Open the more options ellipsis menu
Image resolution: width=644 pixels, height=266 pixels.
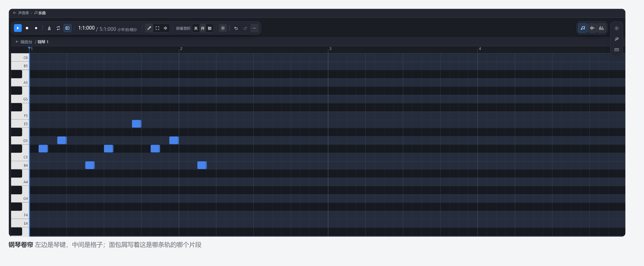pyautogui.click(x=254, y=28)
